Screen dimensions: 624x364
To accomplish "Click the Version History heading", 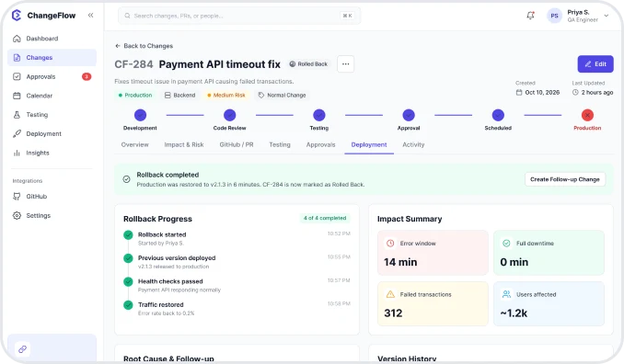I will tap(407, 358).
